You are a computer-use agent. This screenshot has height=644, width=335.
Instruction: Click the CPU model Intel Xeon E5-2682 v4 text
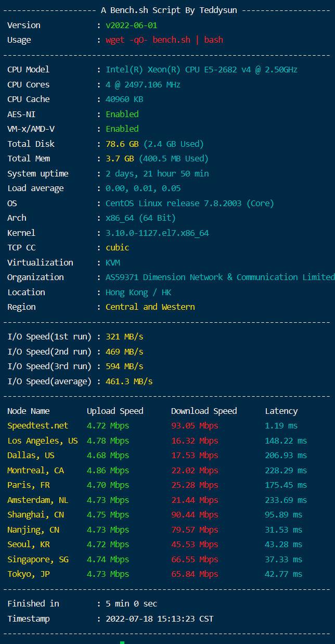[x=201, y=70]
